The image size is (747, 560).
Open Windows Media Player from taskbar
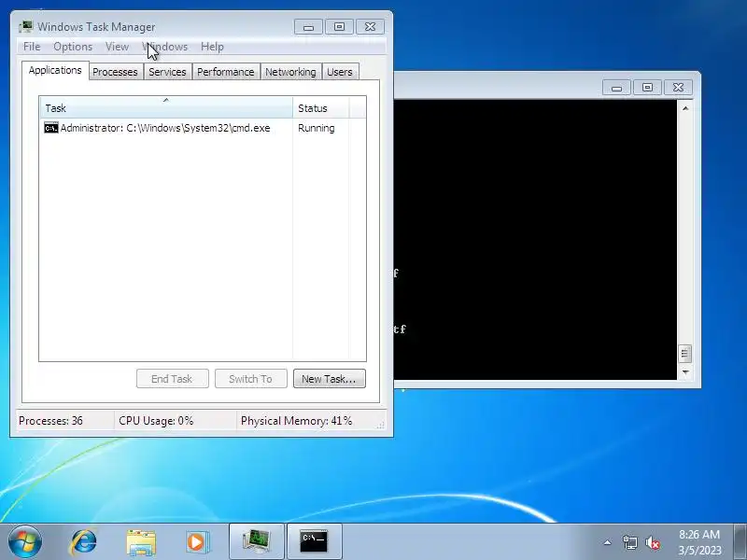tap(197, 542)
